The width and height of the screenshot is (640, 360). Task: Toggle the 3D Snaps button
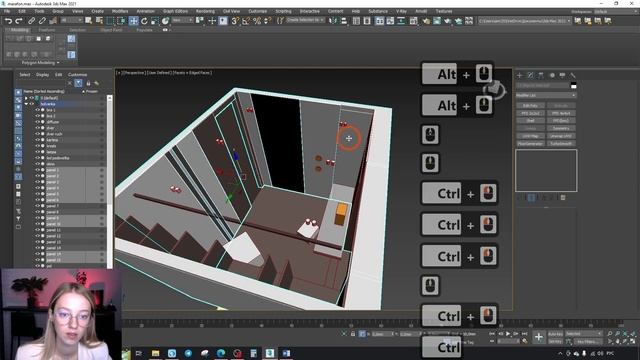(x=235, y=21)
